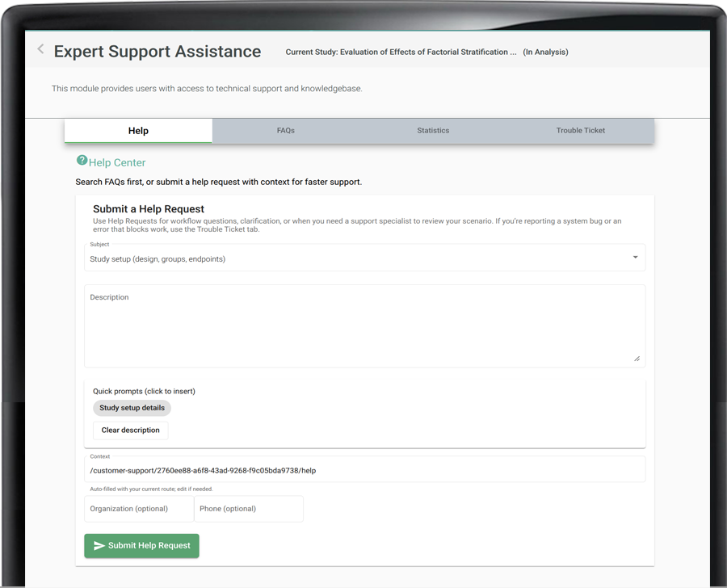This screenshot has height=588, width=727.
Task: Click the Help Center heading
Action: point(116,162)
